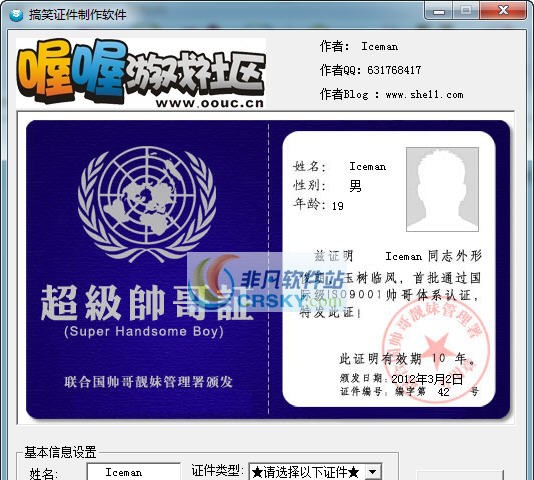Click the 联合国帅哥靓妹管理署颁发 text

point(148,382)
